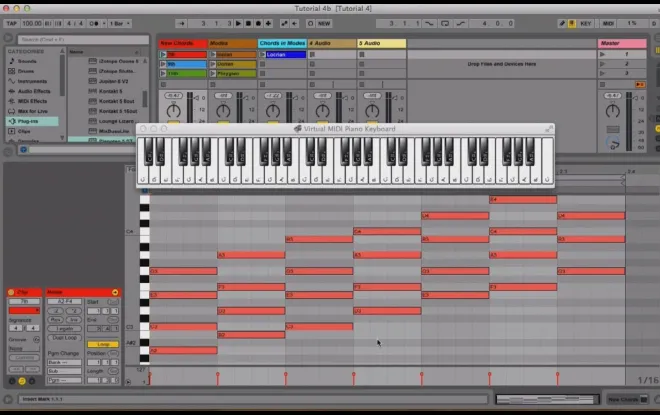Launch the Dorian clip
This screenshot has width=660, height=415.
click(x=213, y=64)
